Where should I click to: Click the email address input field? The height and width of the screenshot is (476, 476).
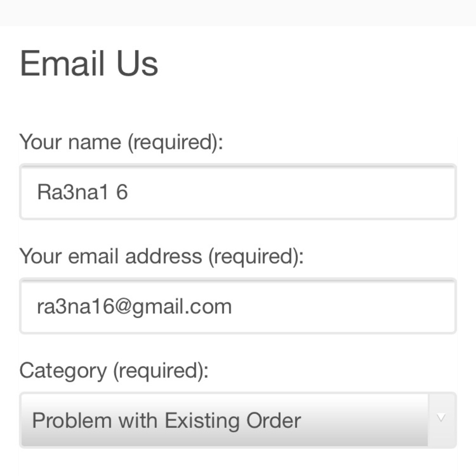[x=238, y=306]
